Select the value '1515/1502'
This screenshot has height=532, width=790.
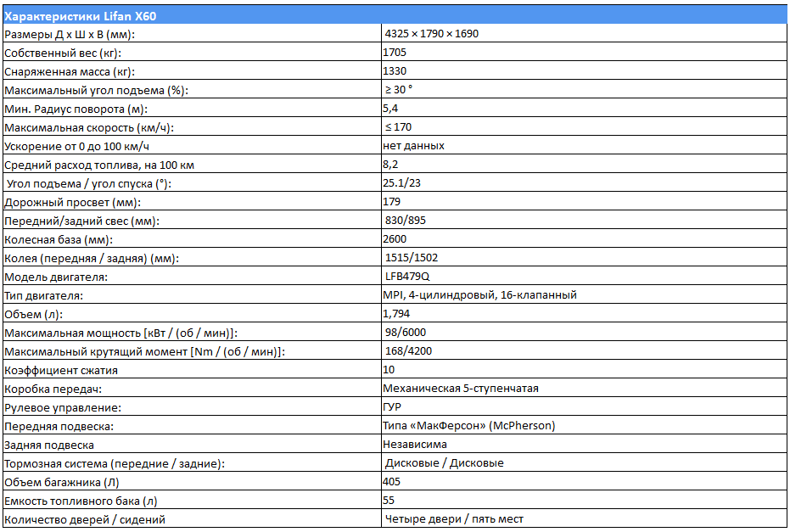(412, 257)
